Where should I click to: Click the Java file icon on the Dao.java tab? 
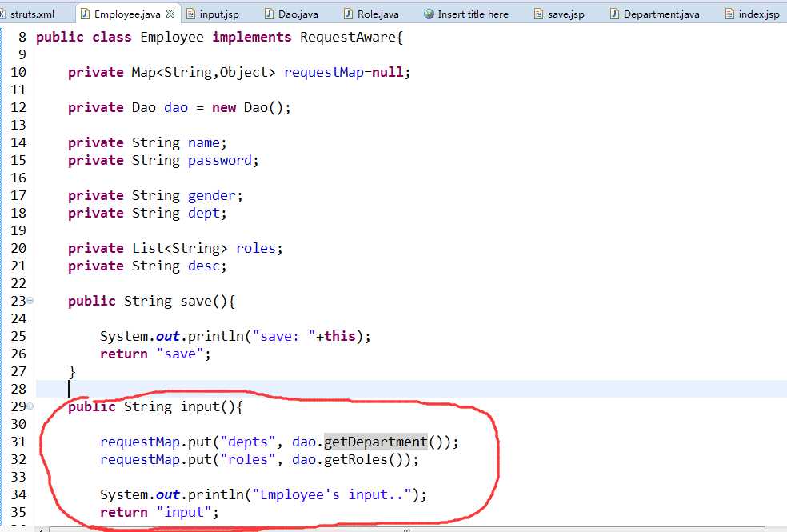[269, 14]
